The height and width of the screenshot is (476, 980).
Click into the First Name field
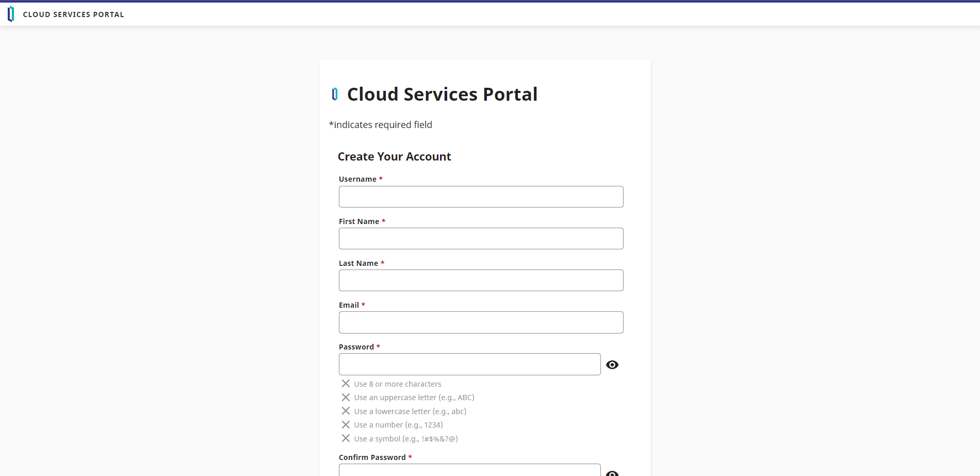pos(481,239)
